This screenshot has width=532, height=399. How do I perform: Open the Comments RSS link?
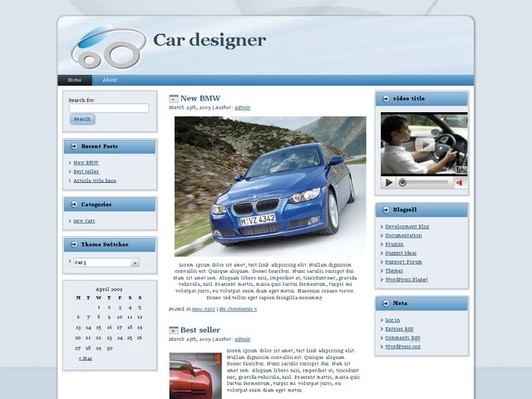pyautogui.click(x=402, y=338)
